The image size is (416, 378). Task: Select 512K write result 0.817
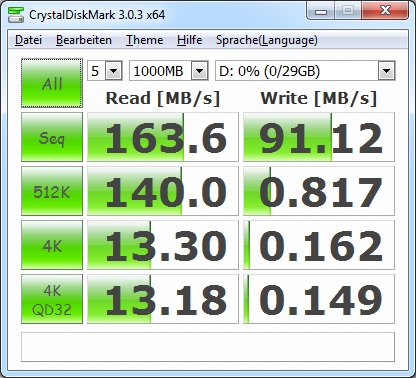(x=319, y=191)
